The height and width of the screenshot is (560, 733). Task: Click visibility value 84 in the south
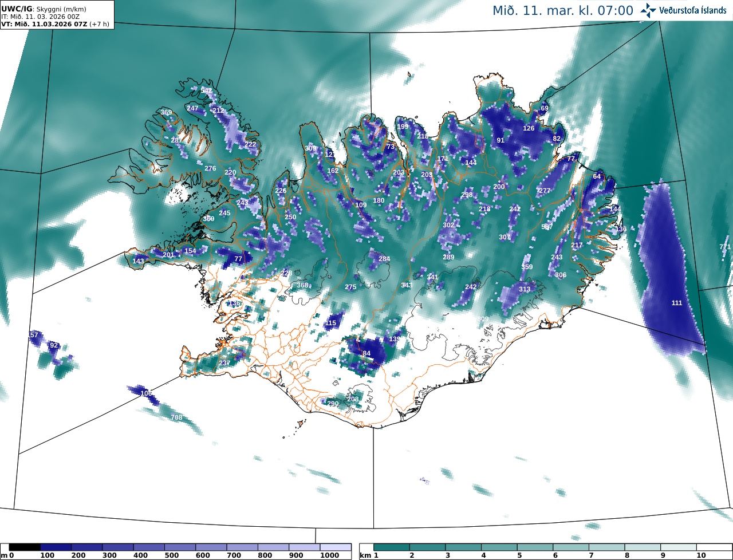(366, 353)
